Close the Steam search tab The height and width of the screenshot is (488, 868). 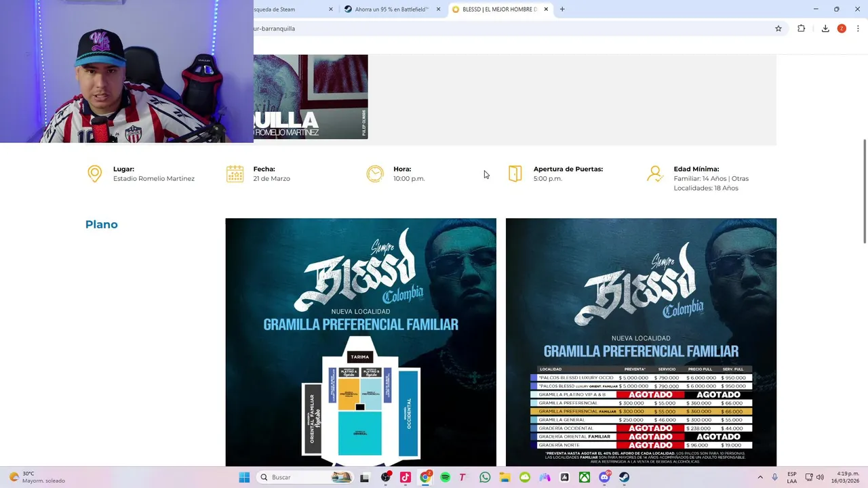point(331,9)
